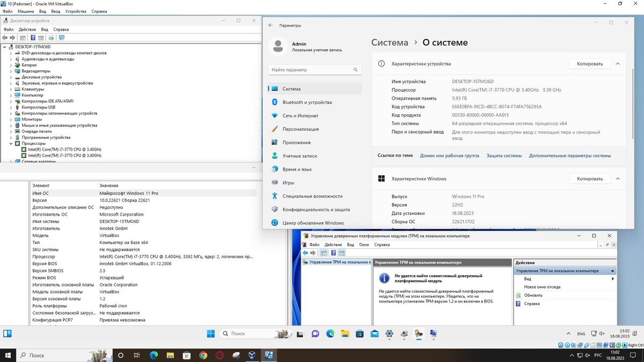This screenshot has width=644, height=362.
Task: Expand Дисковые устройства node
Action: pos(11,77)
